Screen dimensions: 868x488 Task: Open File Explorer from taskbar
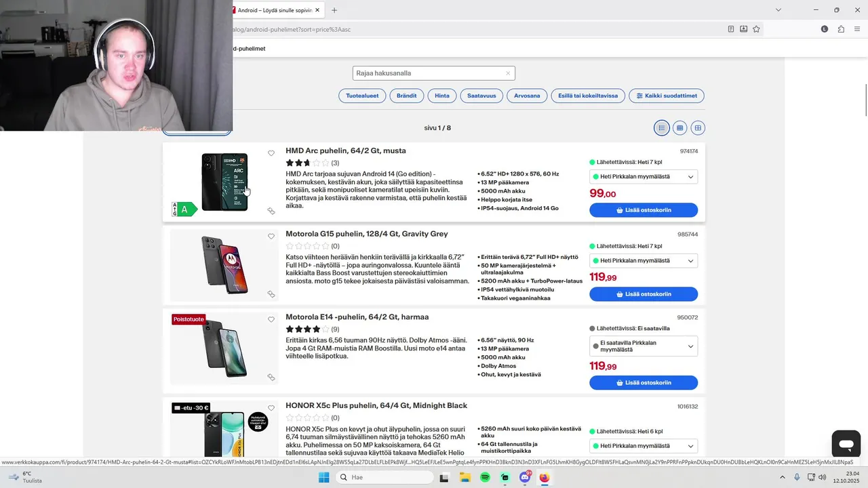pyautogui.click(x=465, y=477)
